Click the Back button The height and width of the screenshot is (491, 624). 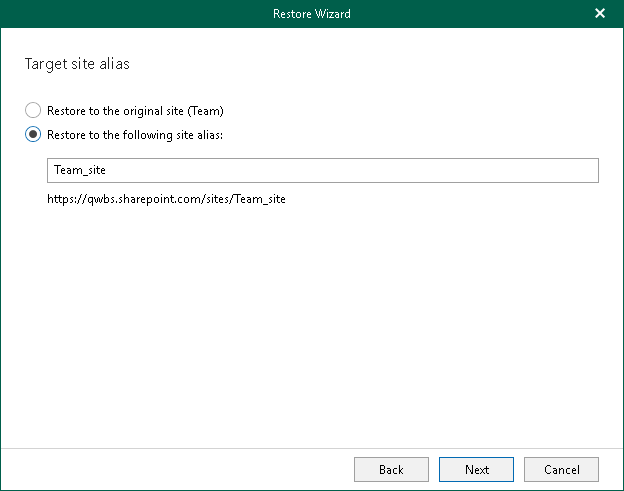pyautogui.click(x=391, y=469)
